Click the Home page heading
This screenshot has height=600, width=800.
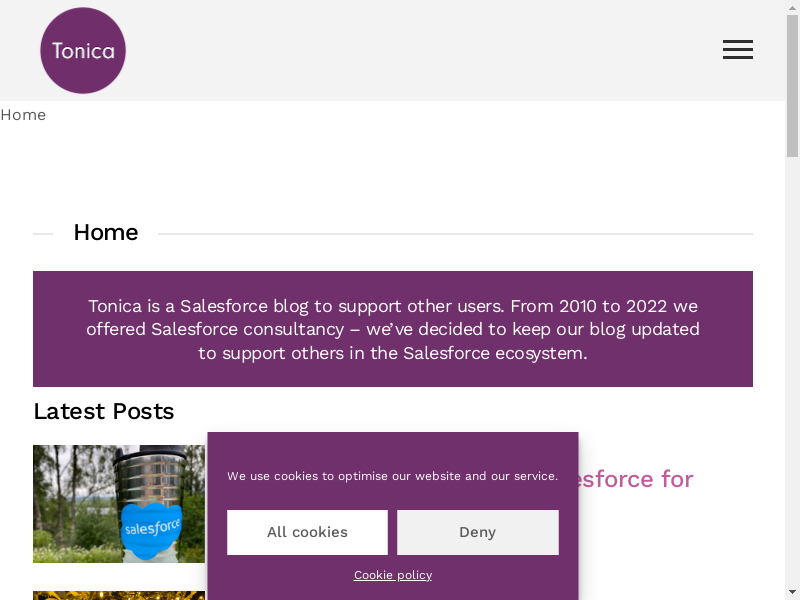pyautogui.click(x=106, y=233)
